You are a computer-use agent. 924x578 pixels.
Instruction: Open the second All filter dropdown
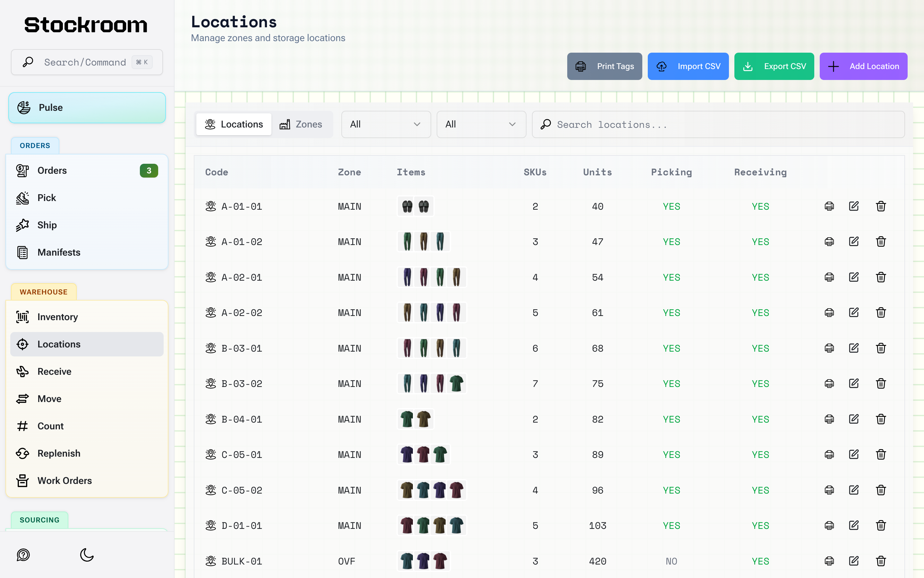[x=481, y=124]
